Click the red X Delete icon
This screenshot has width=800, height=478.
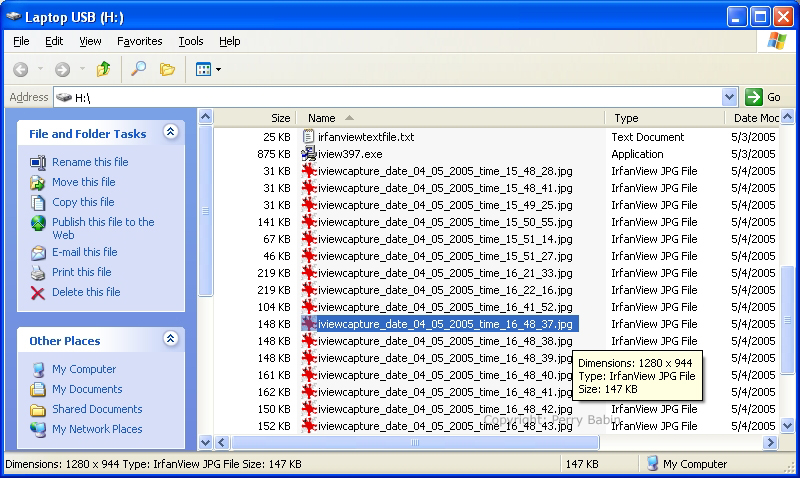point(38,293)
